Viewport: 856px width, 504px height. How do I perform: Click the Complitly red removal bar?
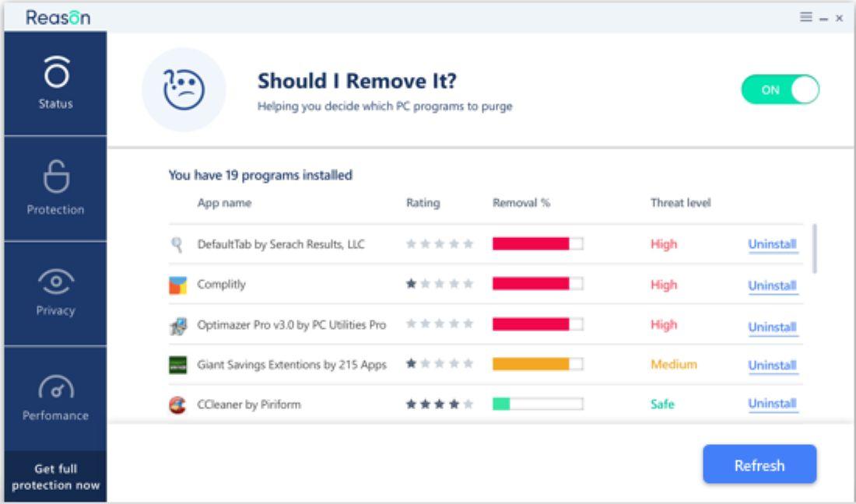538,284
